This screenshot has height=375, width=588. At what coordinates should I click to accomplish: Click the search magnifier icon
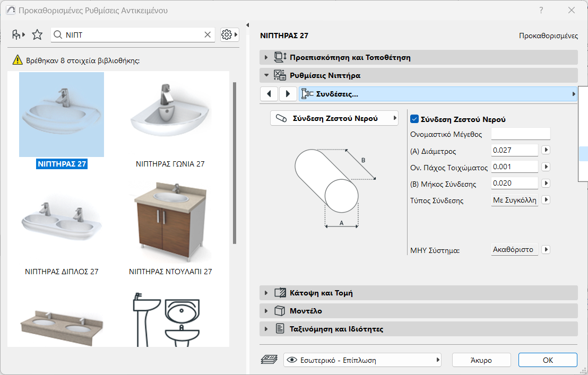(58, 35)
